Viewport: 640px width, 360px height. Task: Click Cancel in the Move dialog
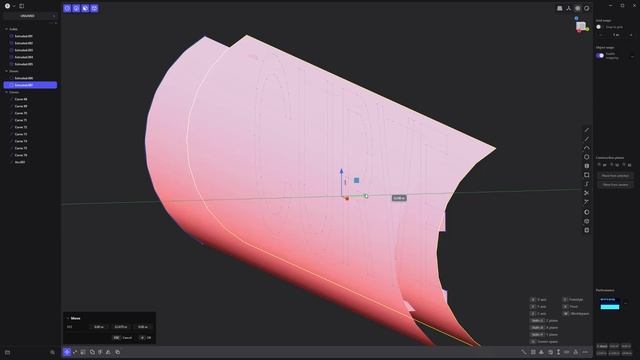[x=123, y=338]
